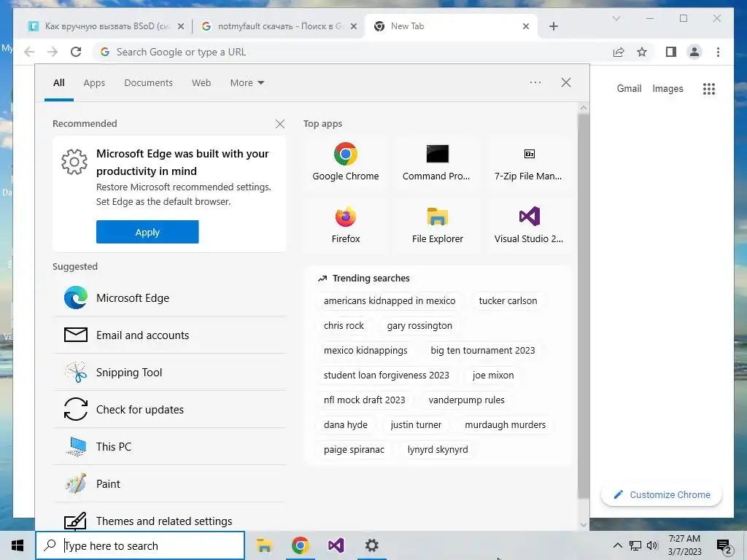Search trending student loan forgiveness 2023

pos(386,376)
